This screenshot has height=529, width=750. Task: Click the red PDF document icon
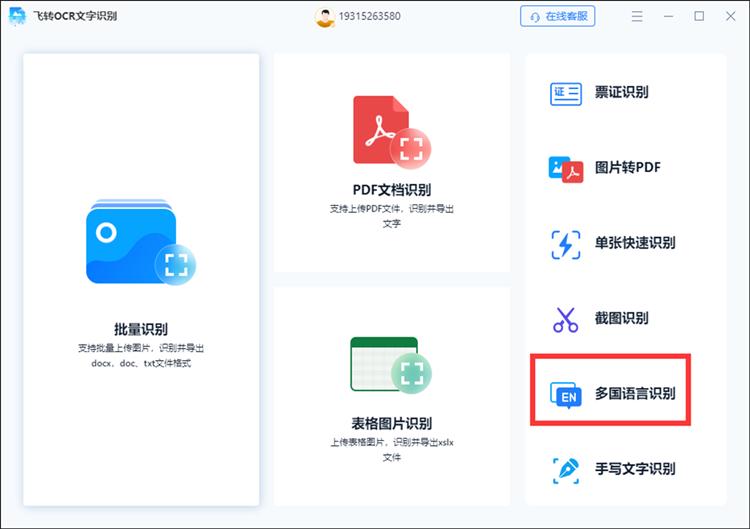tap(392, 132)
